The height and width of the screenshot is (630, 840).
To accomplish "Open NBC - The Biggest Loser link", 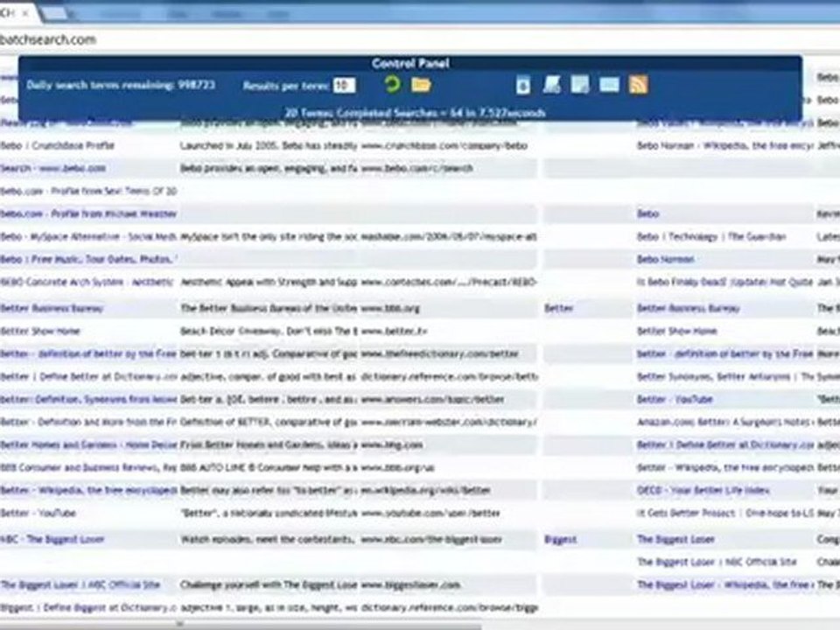I will coord(52,540).
